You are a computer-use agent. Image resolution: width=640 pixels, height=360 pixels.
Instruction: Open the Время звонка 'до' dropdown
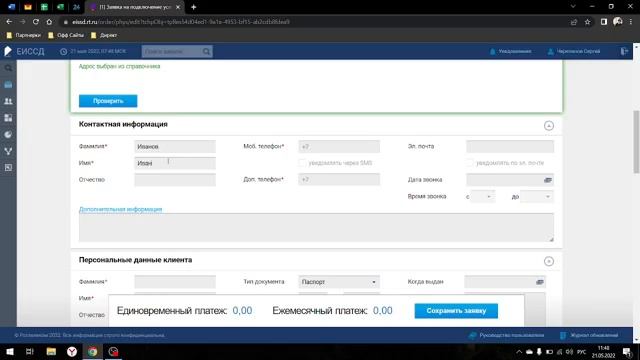[x=537, y=197]
